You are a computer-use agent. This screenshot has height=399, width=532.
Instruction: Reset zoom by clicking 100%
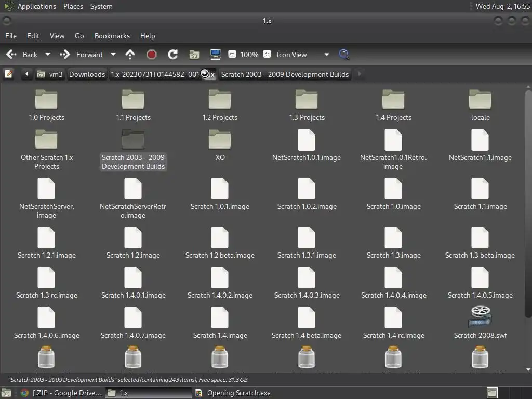point(249,55)
